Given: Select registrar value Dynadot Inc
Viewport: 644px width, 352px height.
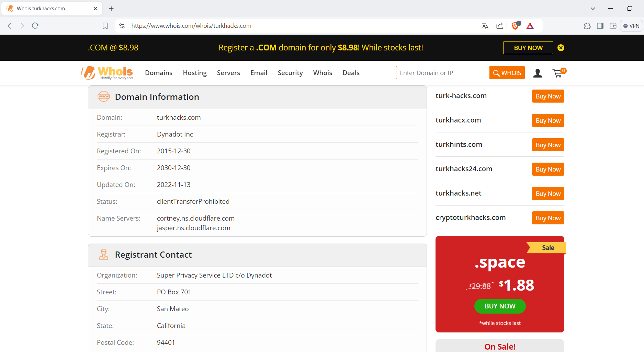Looking at the screenshot, I should click(x=175, y=134).
